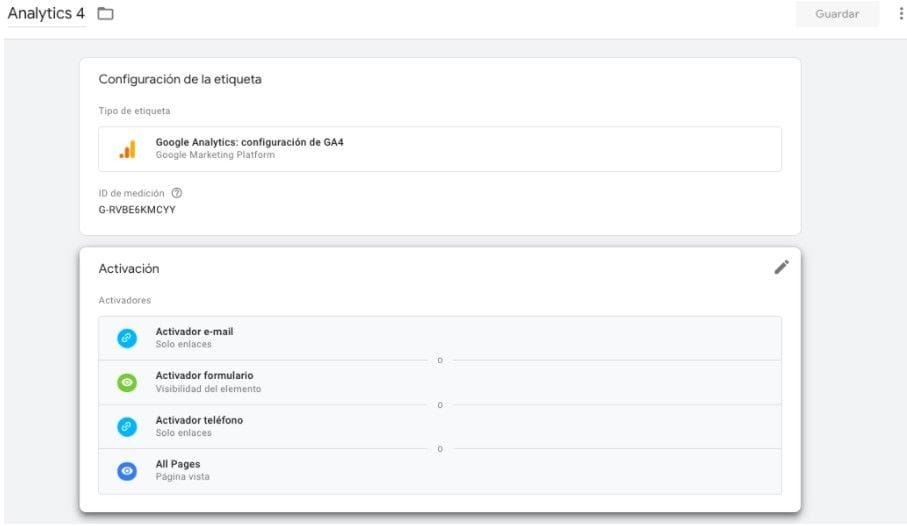
Task: Click the link icon of Activador e-mail
Action: (x=127, y=338)
